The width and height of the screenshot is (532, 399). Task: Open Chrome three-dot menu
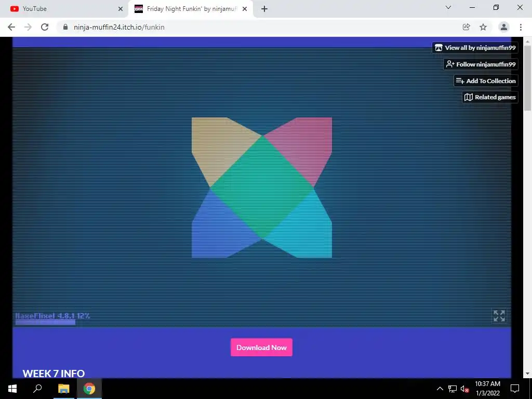click(521, 27)
